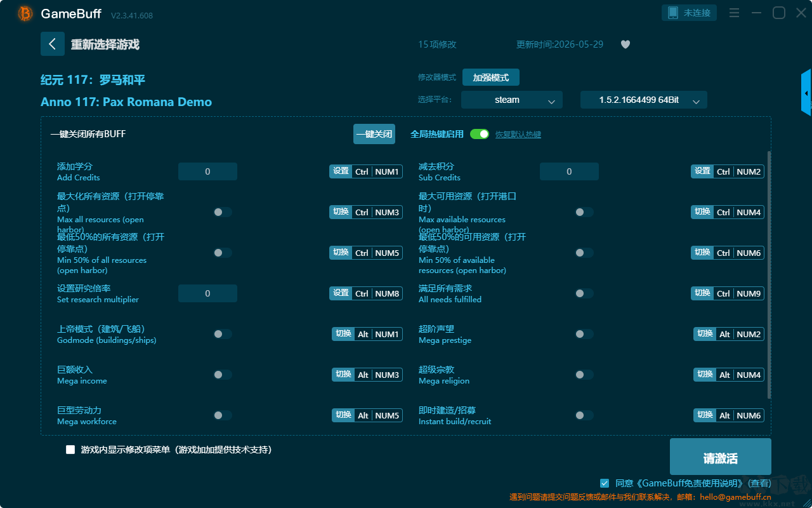Open the 1.5.2.1664499 64Bit version dropdown
The width and height of the screenshot is (812, 508).
click(644, 100)
